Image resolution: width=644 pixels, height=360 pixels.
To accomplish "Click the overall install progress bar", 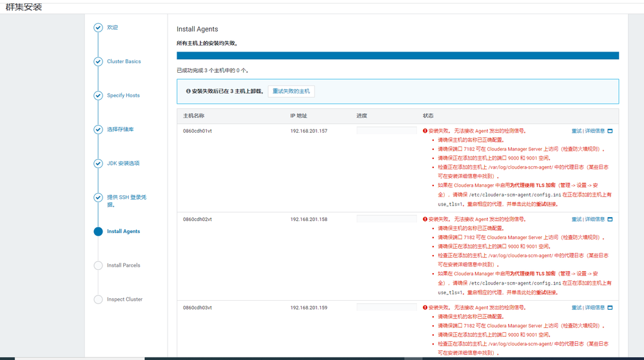I will tap(398, 56).
